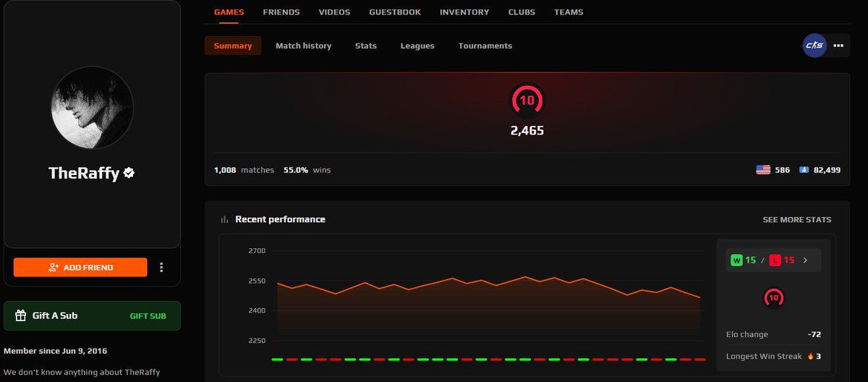This screenshot has height=382, width=868.
Task: Open the Leagues sub-tab
Action: click(x=417, y=46)
